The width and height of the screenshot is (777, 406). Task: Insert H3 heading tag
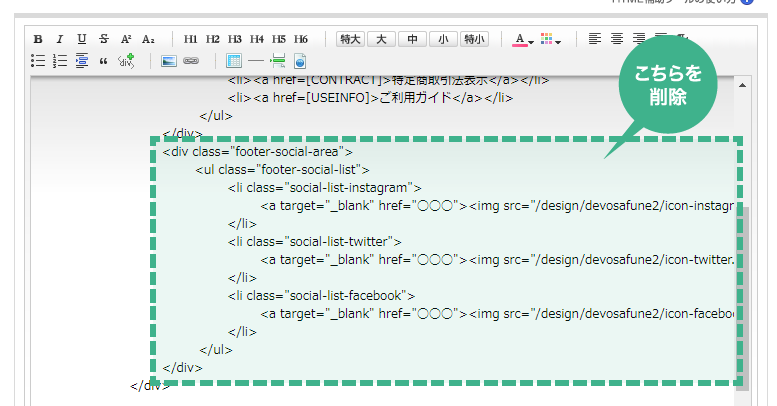(x=234, y=39)
